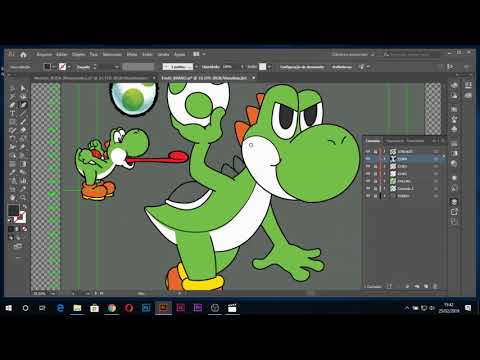Select the Zoom magnifier tool
480x360 pixels.
[23, 197]
